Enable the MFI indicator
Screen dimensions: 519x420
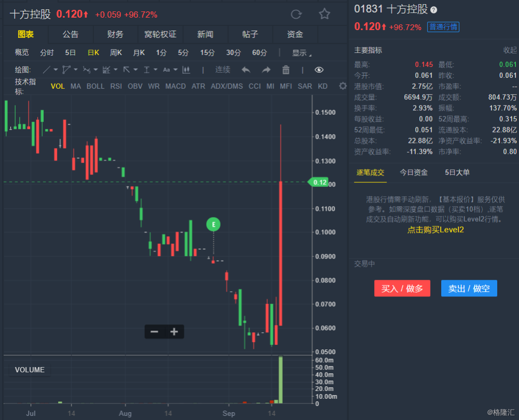[x=286, y=86]
